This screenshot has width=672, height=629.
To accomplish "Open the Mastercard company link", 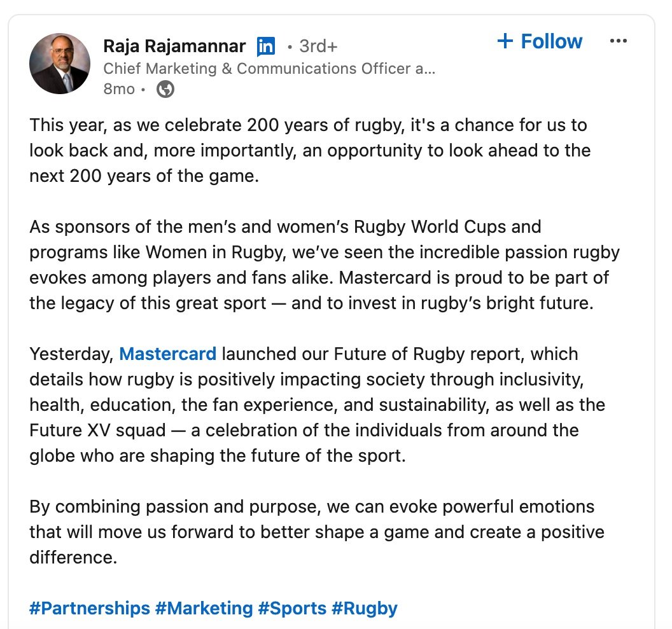I will 168,354.
